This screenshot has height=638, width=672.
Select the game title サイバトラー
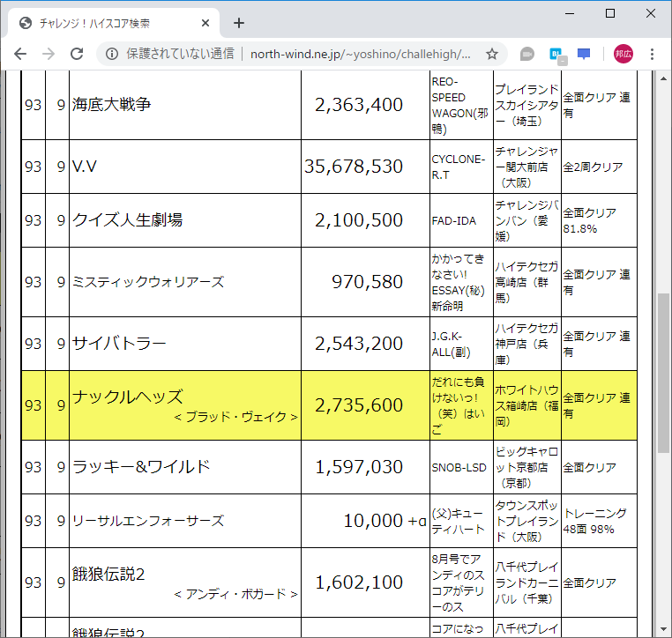coord(119,344)
